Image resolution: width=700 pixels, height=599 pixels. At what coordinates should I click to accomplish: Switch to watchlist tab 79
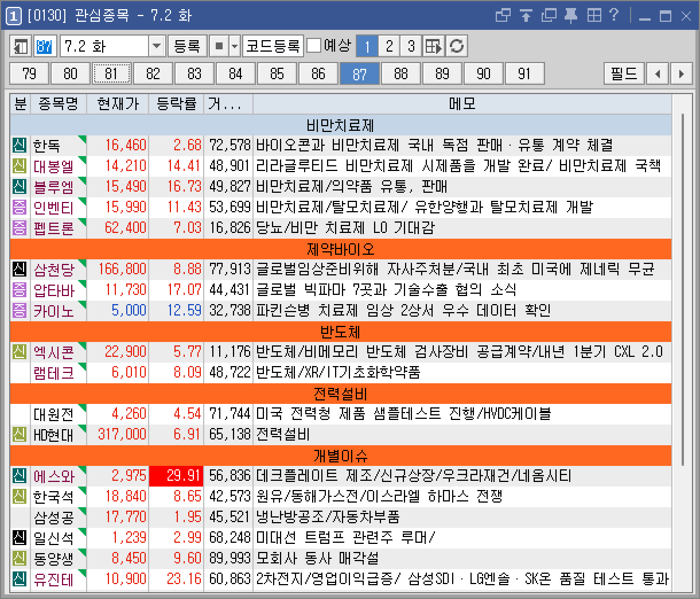29,73
